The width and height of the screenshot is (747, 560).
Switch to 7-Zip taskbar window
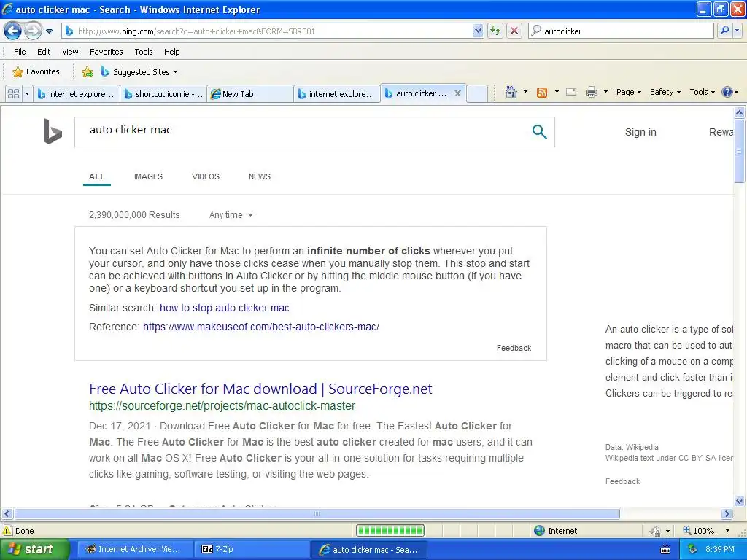click(x=250, y=549)
